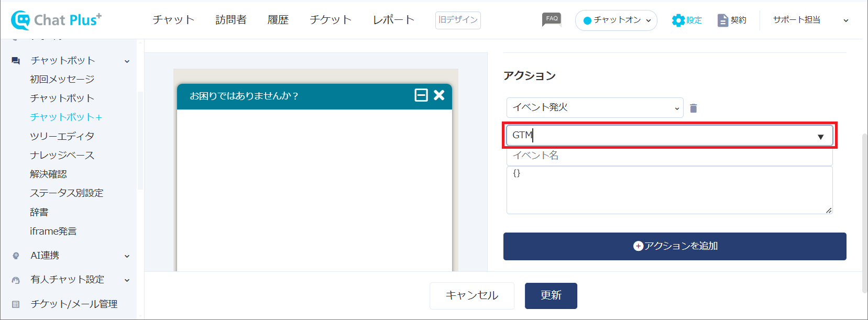
Task: Click the アクション section heading
Action: [530, 75]
